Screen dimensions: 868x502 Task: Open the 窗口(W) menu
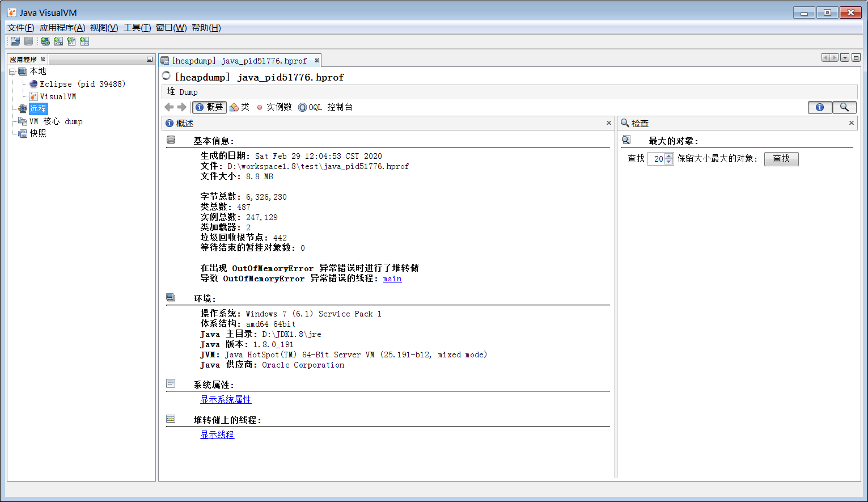coord(171,28)
